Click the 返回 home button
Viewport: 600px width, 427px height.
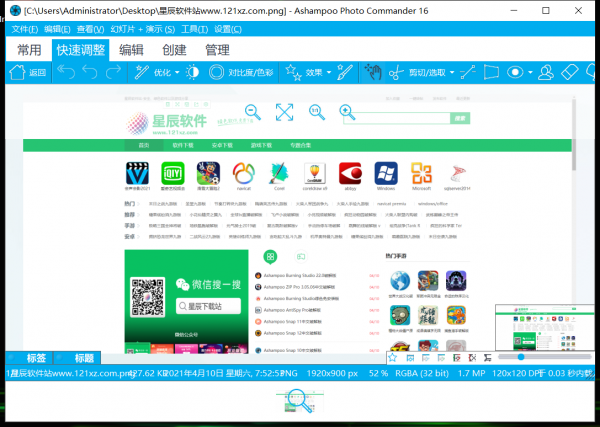[28, 72]
